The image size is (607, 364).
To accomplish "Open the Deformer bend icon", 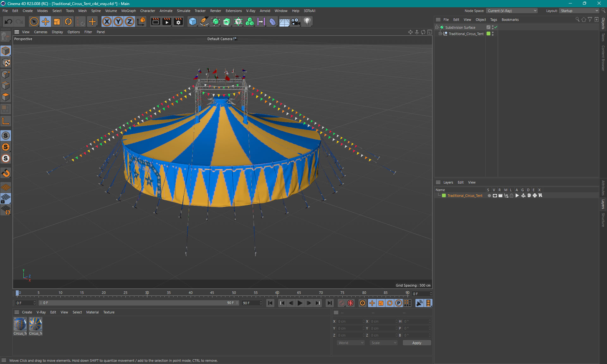I will [x=273, y=21].
